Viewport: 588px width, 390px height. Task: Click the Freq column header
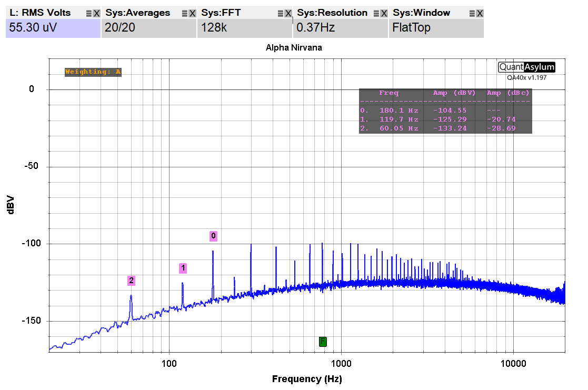point(389,93)
